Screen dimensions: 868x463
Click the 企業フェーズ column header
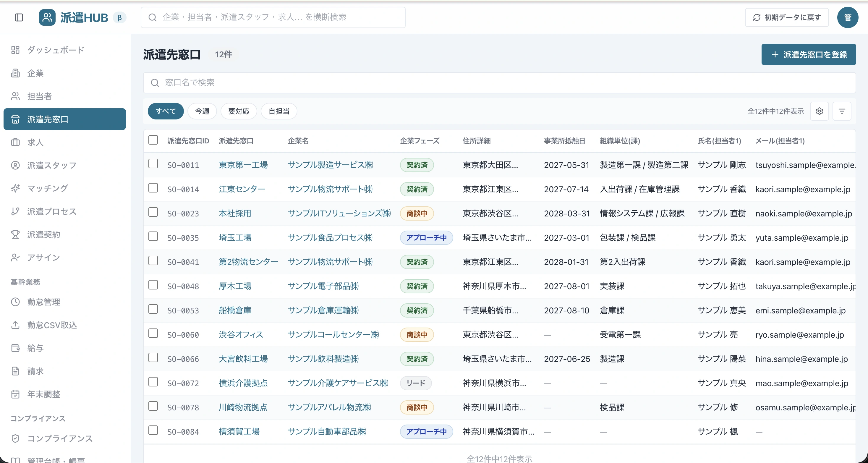pyautogui.click(x=420, y=140)
